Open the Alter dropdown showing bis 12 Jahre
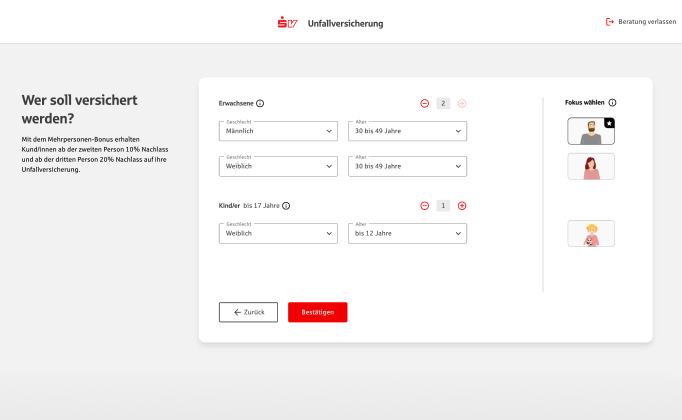The width and height of the screenshot is (682, 420). coord(408,233)
